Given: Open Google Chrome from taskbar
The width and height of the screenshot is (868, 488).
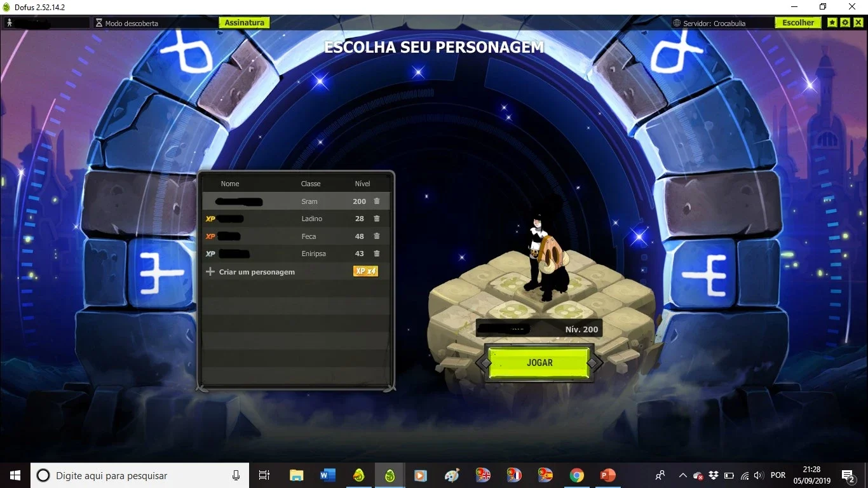Looking at the screenshot, I should click(x=576, y=475).
